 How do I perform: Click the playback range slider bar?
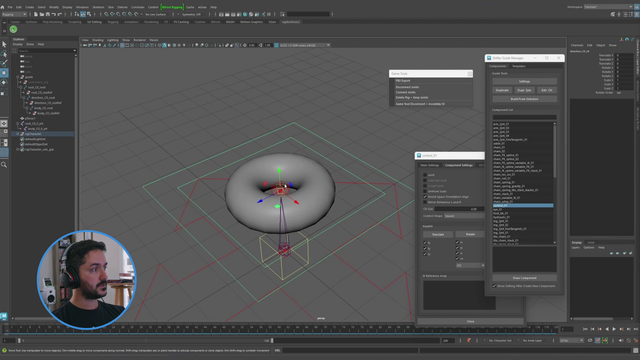[147, 340]
